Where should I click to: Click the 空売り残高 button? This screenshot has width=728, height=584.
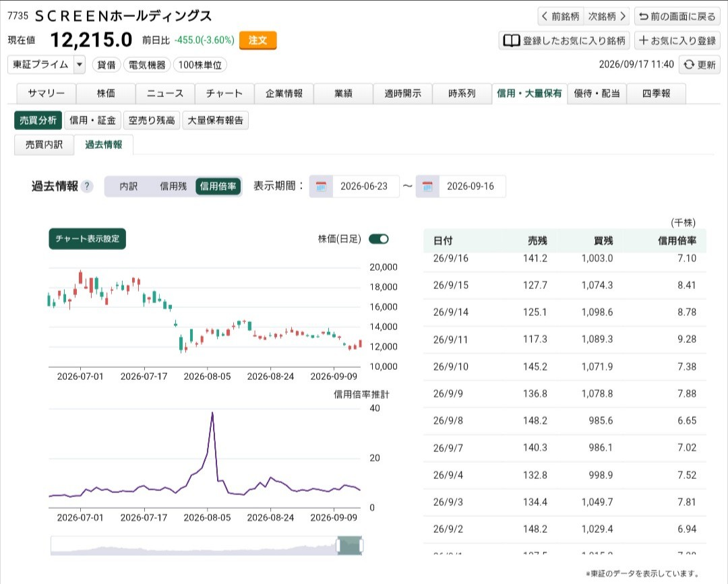coord(152,121)
